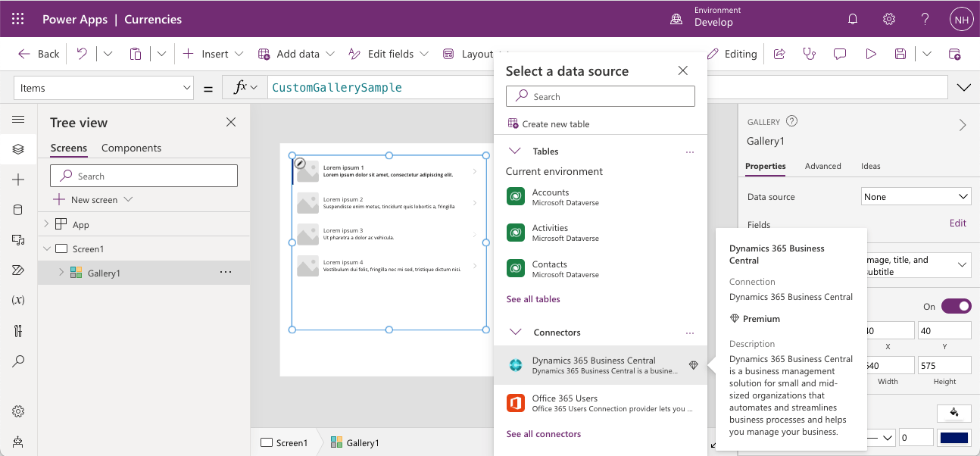This screenshot has height=456, width=980.
Task: Open the Data source None dropdown
Action: (916, 197)
